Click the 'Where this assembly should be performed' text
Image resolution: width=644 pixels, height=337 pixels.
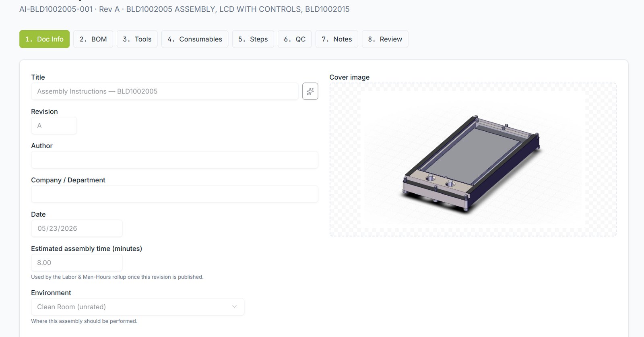click(x=84, y=321)
